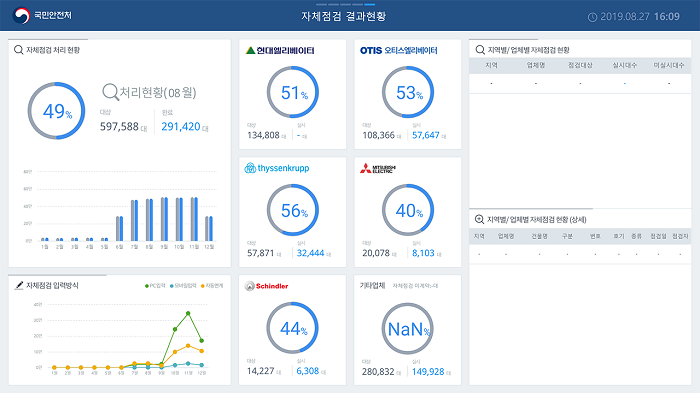
Task: Click magnifier icon next to 자체점검 처리 현황
Action: [x=18, y=50]
